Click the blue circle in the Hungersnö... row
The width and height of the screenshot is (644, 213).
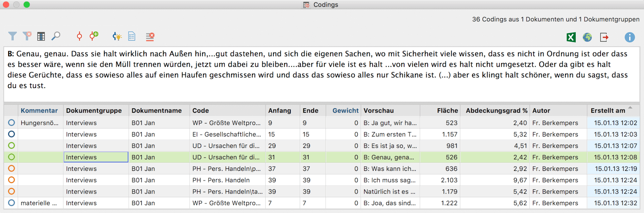pos(12,123)
